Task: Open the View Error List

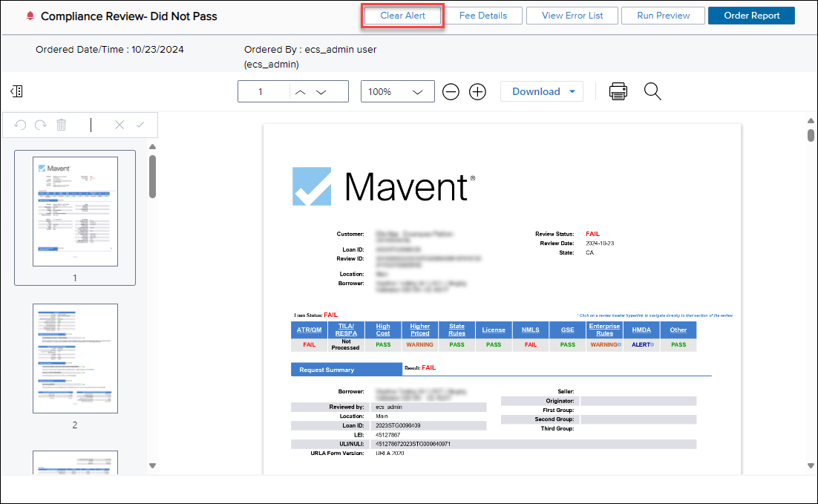Action: pos(572,16)
